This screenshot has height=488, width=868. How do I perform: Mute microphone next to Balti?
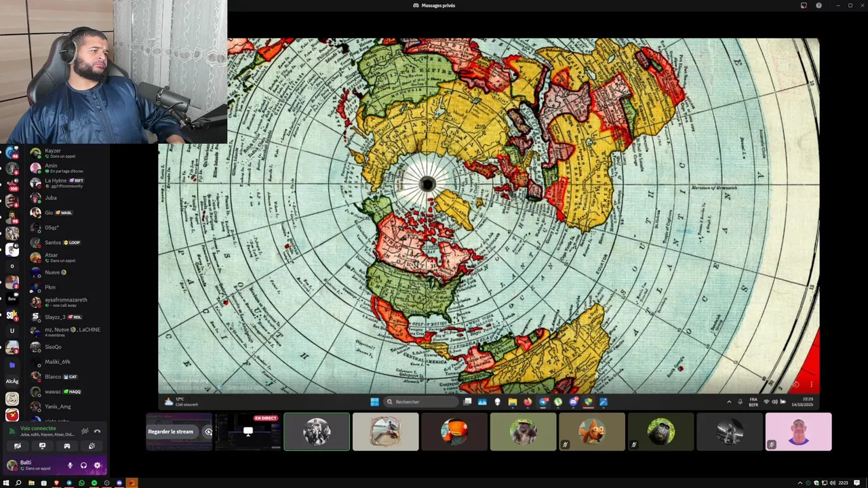click(70, 466)
